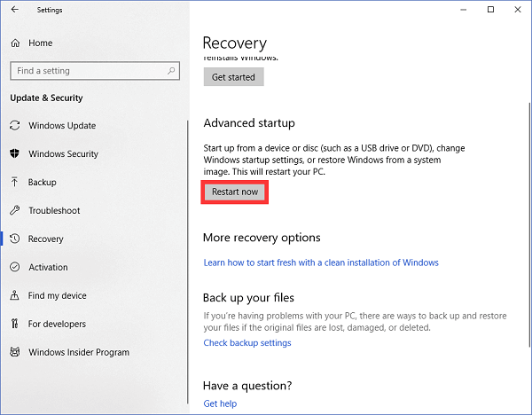Go back using the back arrow
The width and height of the screenshot is (532, 415).
14,10
